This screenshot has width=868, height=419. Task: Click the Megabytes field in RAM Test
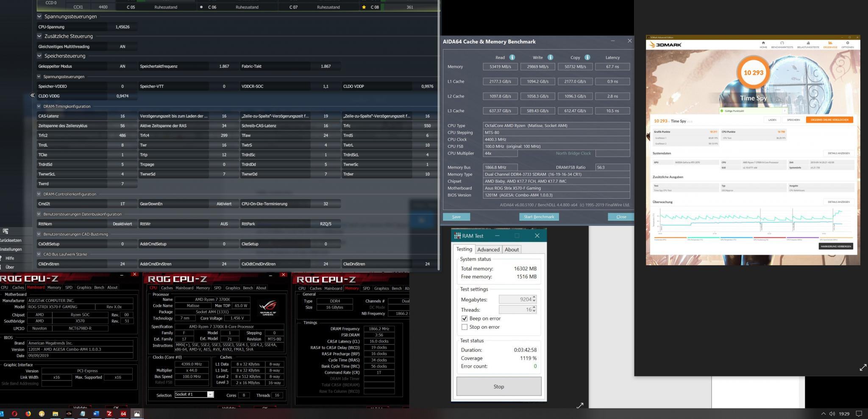tap(517, 300)
